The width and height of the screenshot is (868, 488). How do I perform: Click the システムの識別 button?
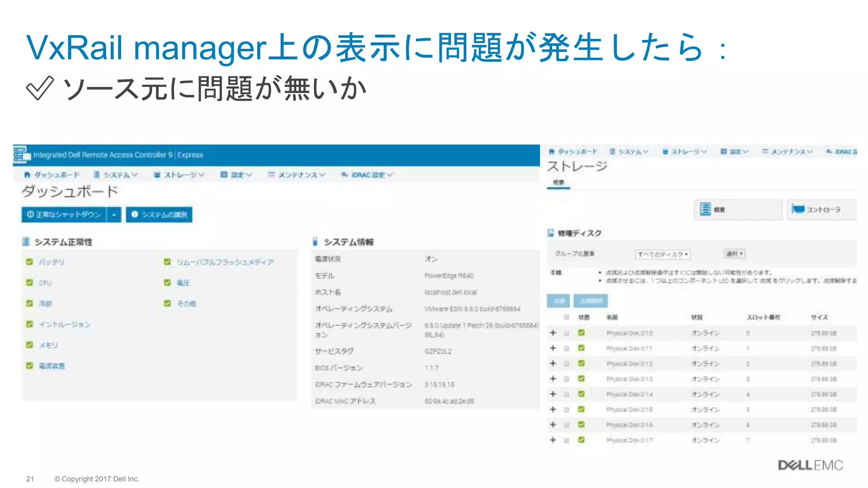pos(159,214)
